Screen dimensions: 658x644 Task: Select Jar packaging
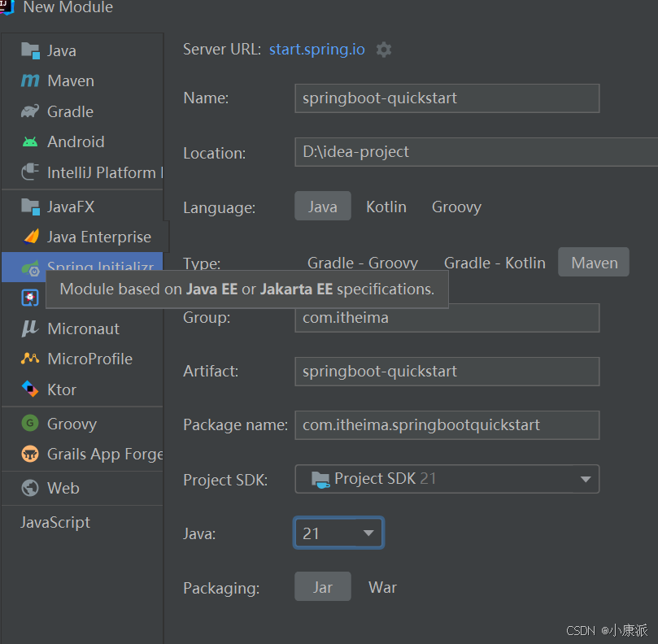(323, 586)
